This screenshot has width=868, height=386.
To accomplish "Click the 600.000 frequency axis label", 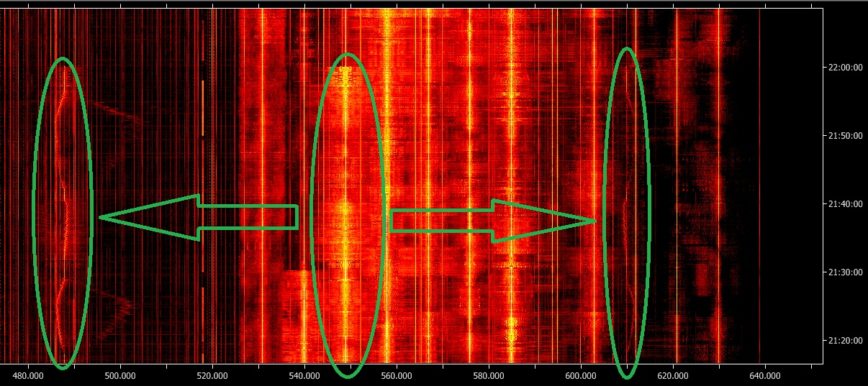I will 580,375.
